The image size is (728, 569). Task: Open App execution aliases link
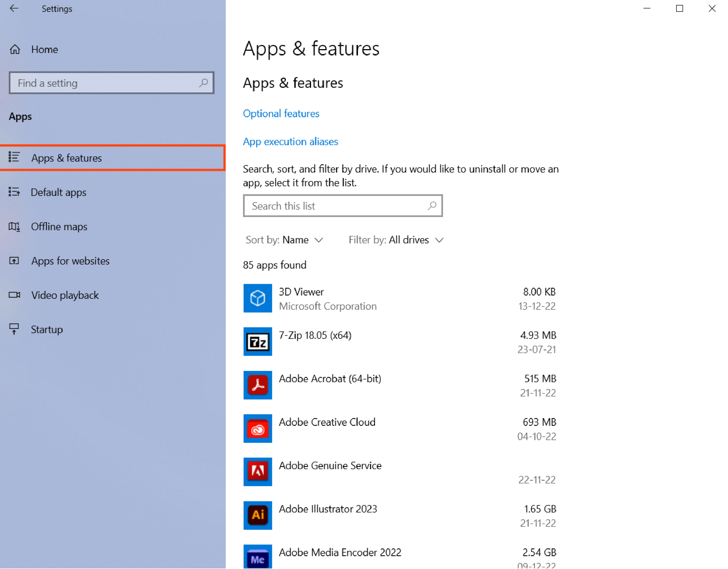(290, 142)
